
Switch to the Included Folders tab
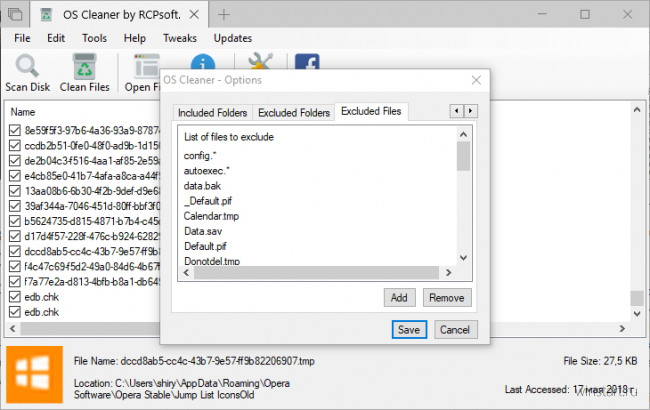tap(213, 112)
